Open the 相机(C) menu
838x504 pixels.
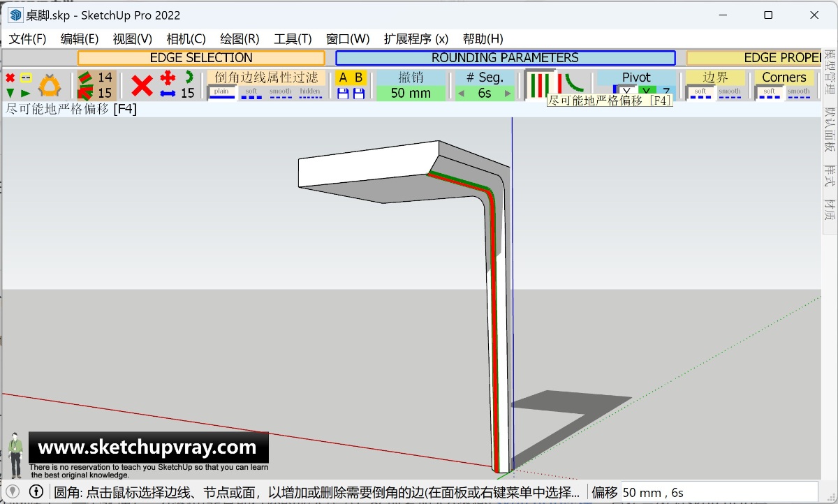[x=186, y=39]
